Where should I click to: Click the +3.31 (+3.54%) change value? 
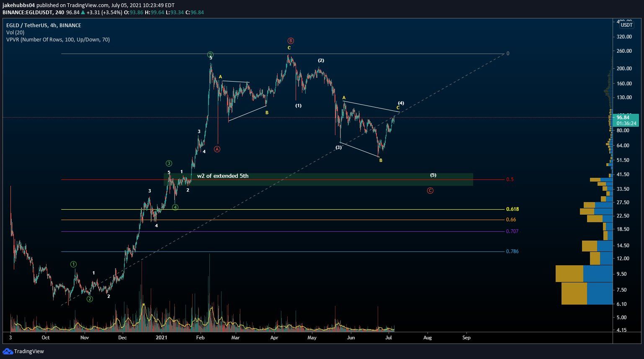point(104,13)
